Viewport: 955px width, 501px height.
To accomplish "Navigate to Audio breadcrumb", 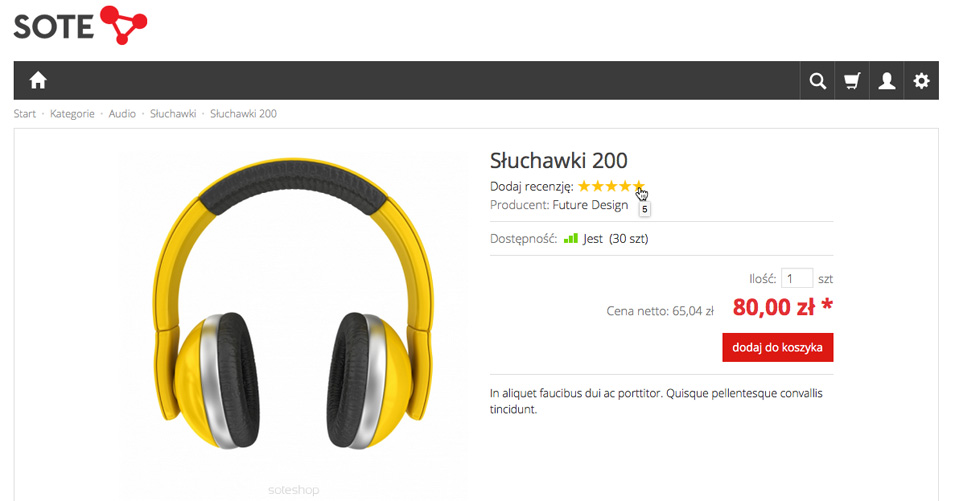I will point(122,114).
